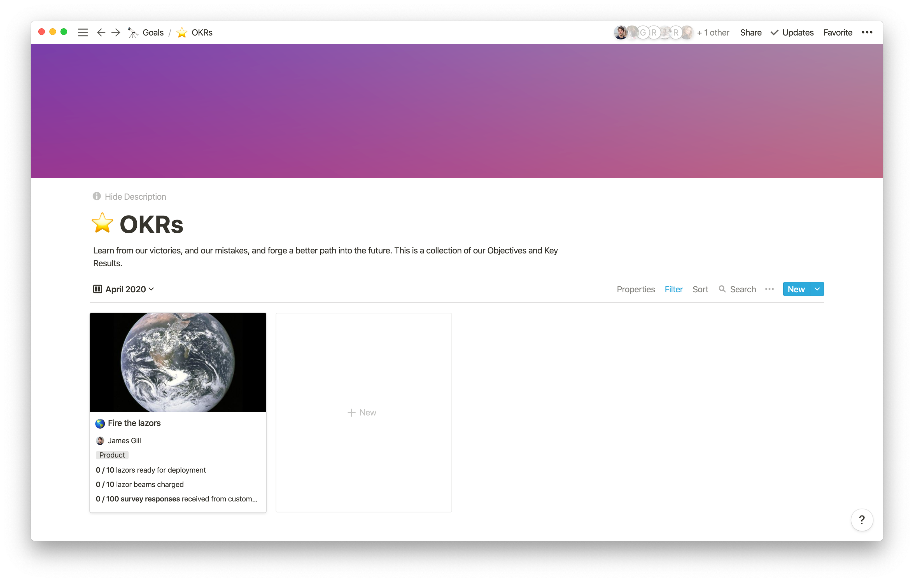
Task: Go forward with the right arrow
Action: tap(116, 32)
